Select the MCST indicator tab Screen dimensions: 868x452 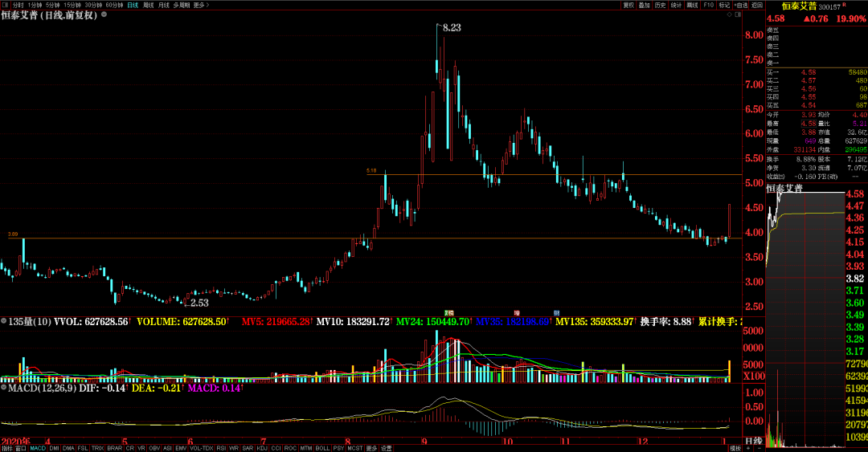coord(355,448)
